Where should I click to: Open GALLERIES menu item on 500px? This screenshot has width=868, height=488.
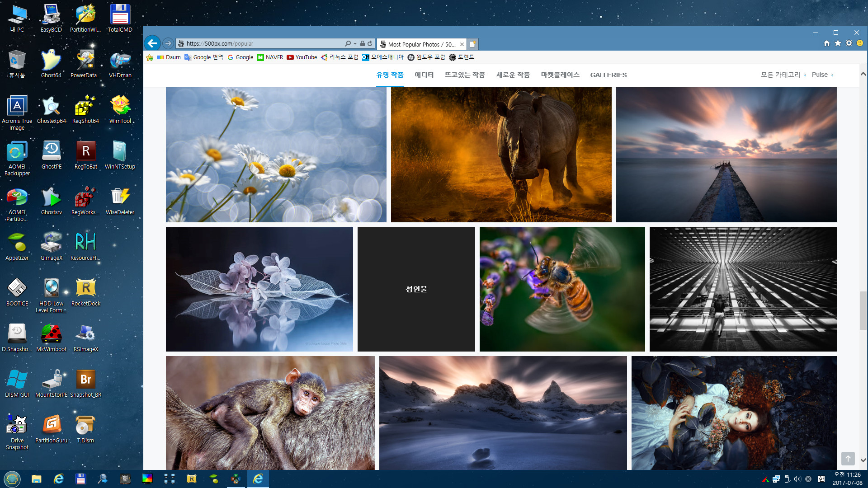click(x=609, y=75)
